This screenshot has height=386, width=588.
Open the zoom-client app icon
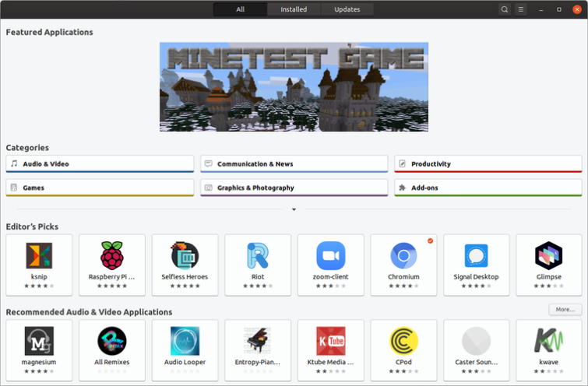point(330,255)
